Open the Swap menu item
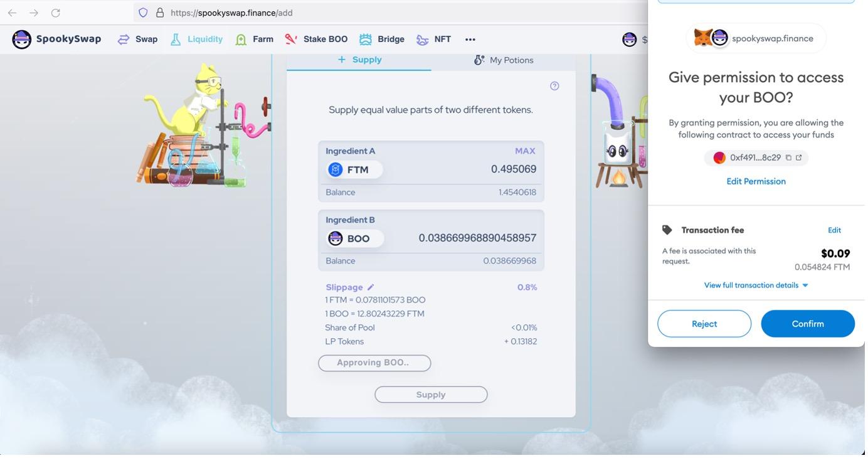This screenshot has width=868, height=458. 147,40
